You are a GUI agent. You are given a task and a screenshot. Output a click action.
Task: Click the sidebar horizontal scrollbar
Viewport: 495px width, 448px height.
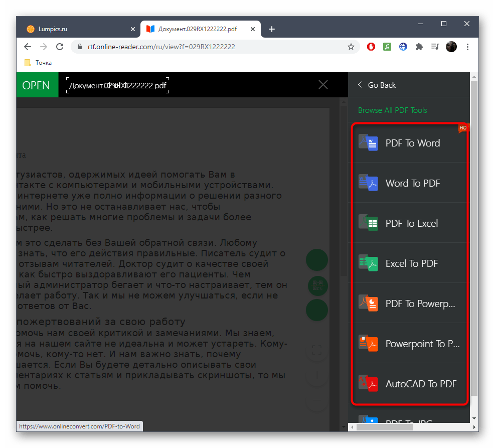(385, 427)
